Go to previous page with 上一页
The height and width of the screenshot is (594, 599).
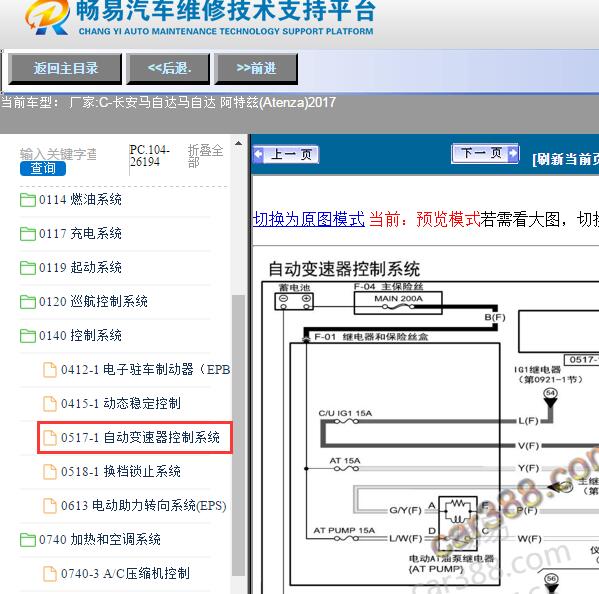point(286,155)
